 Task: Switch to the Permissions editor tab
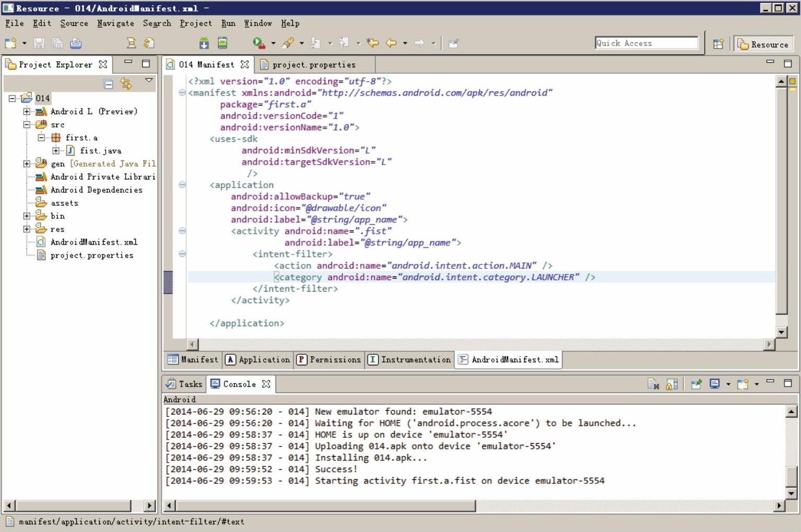(329, 360)
